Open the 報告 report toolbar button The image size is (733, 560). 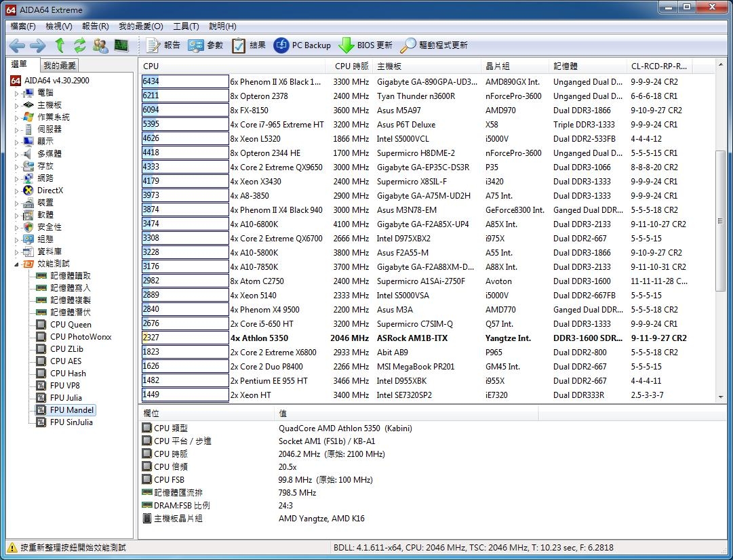(163, 45)
